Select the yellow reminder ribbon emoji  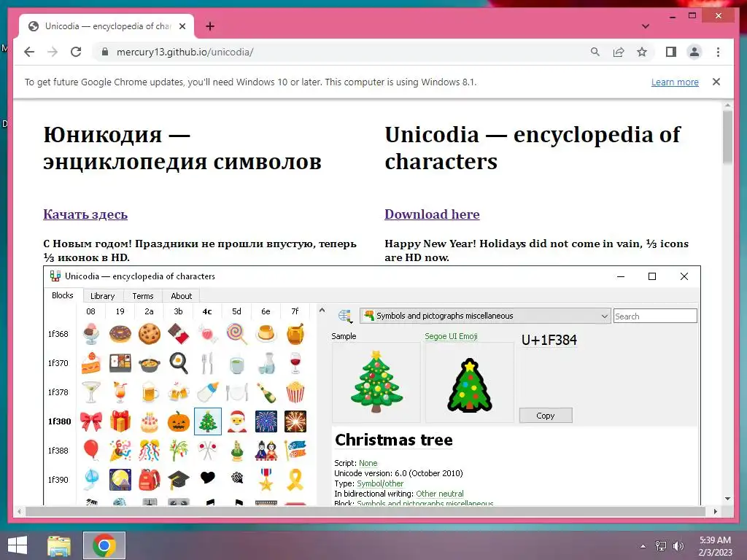click(x=295, y=480)
